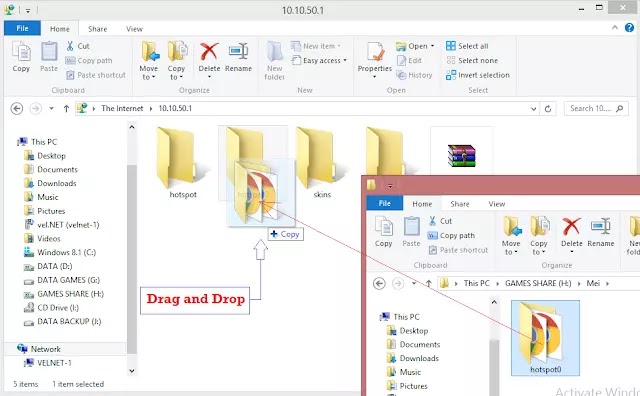Select CD Drive (I:)
The height and width of the screenshot is (396, 640).
51,308
